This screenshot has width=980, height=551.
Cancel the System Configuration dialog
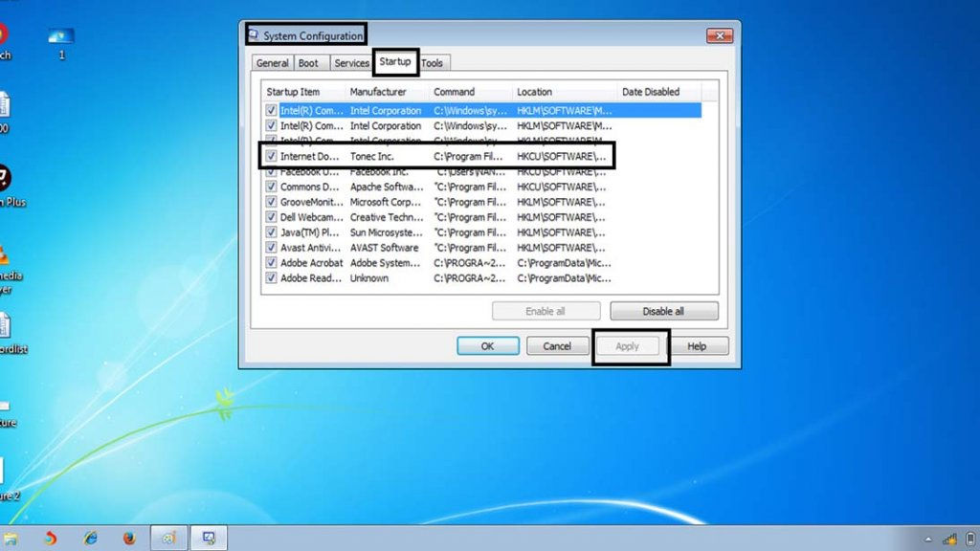pyautogui.click(x=557, y=346)
